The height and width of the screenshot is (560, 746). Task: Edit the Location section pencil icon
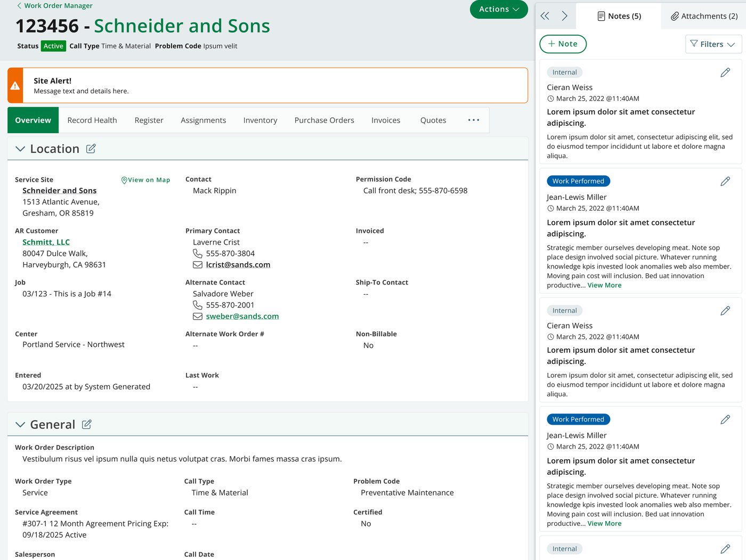click(91, 149)
